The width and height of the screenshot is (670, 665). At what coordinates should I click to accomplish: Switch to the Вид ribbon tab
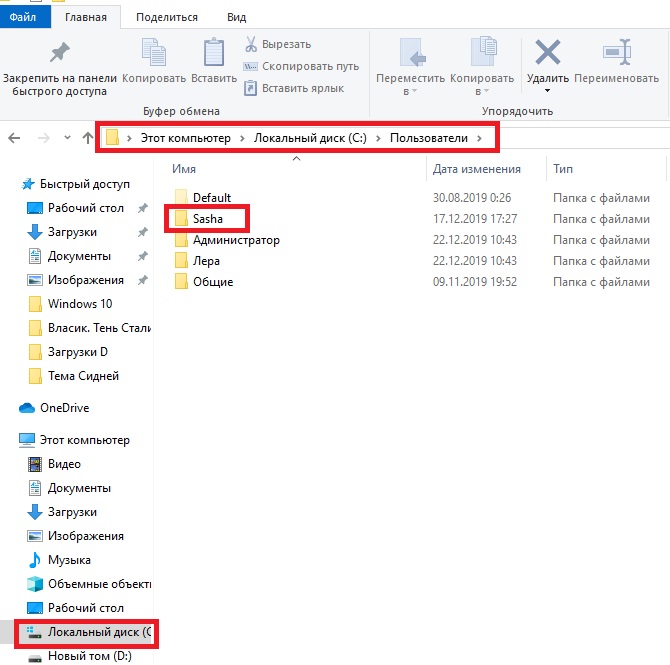(236, 17)
